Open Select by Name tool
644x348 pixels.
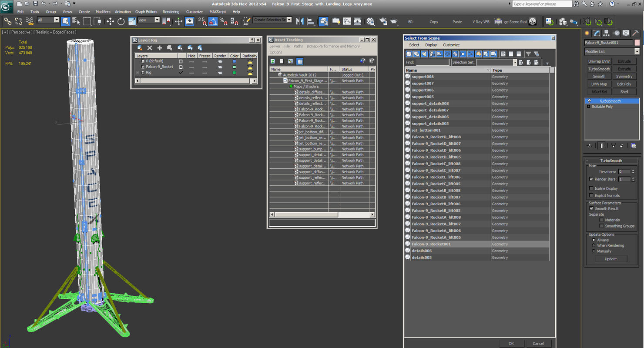76,21
